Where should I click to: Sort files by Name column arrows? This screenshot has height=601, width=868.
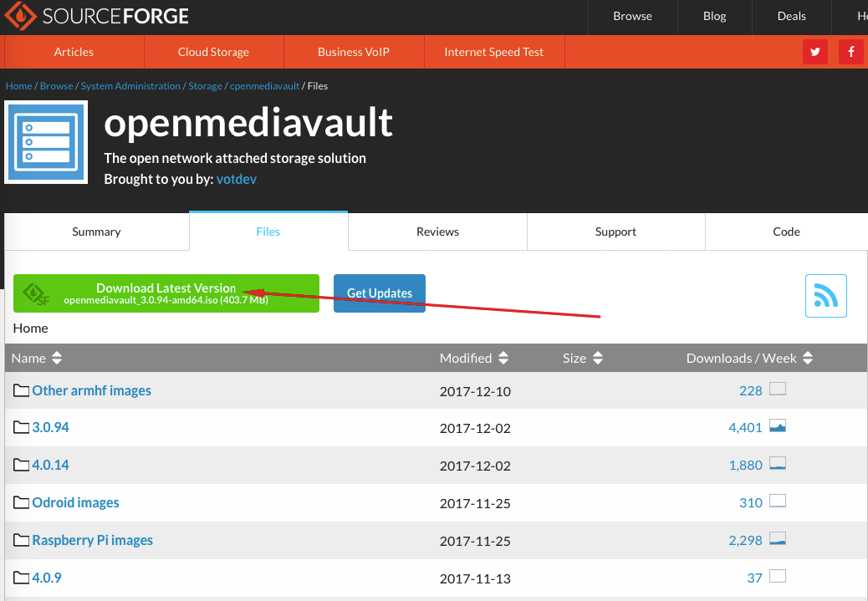(x=57, y=358)
